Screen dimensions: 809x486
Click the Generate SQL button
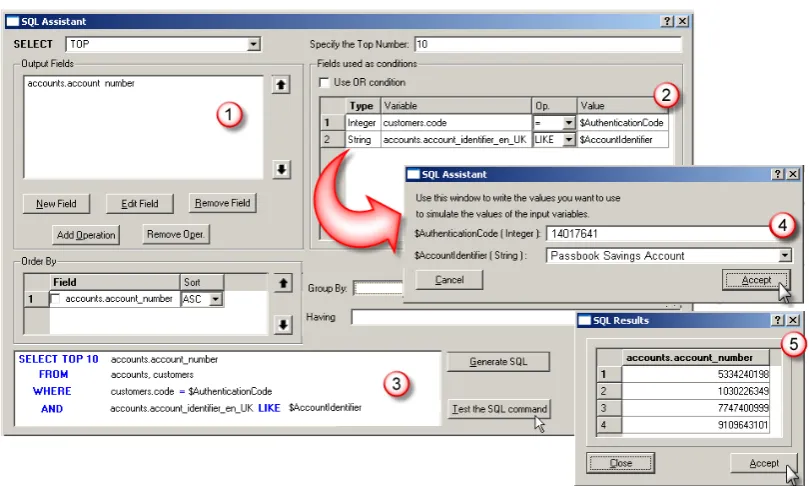(x=498, y=362)
